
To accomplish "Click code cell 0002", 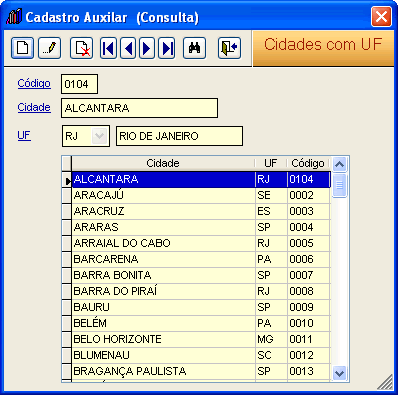I will coord(309,195).
